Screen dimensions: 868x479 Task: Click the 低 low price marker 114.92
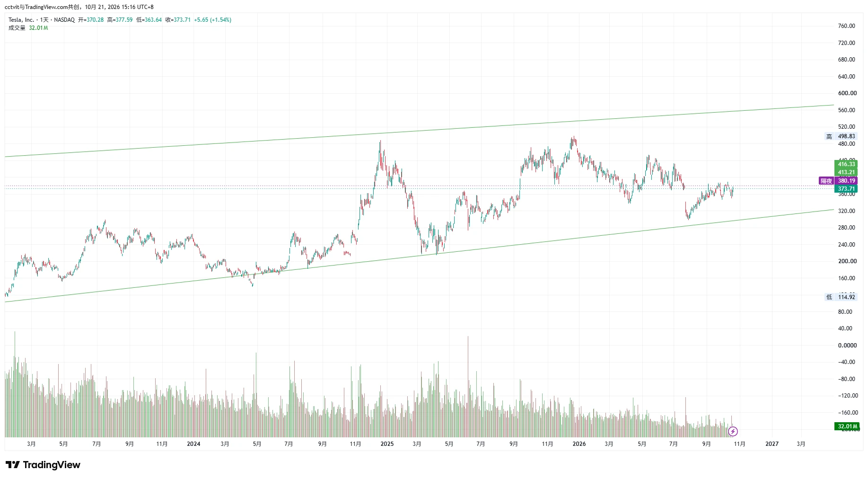pyautogui.click(x=841, y=297)
